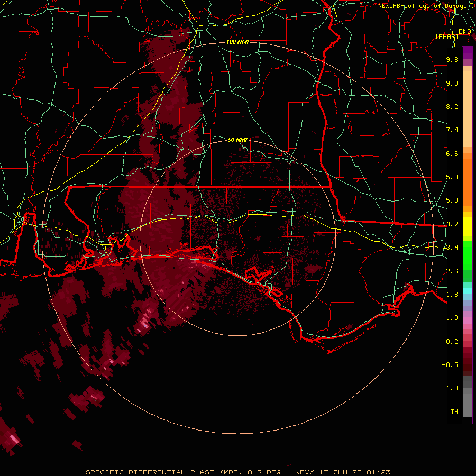Viewport: 476px width, 476px height.
Task: Click the 7.4 value on the color scale
Action: [452, 130]
